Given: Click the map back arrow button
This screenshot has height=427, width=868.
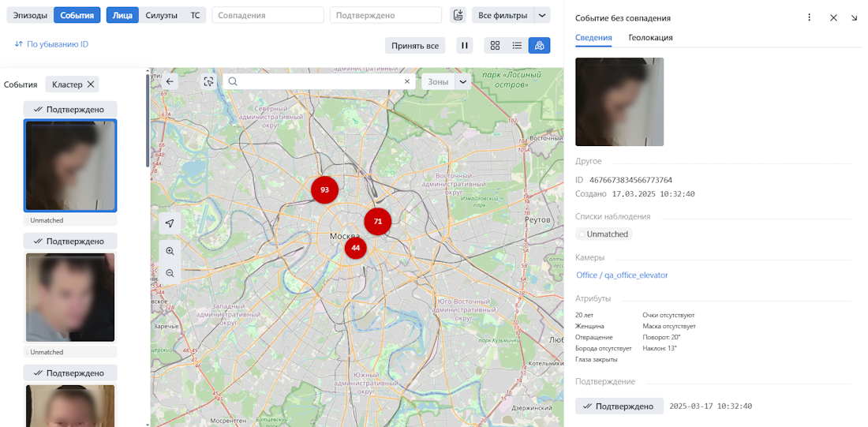Looking at the screenshot, I should click(x=170, y=81).
